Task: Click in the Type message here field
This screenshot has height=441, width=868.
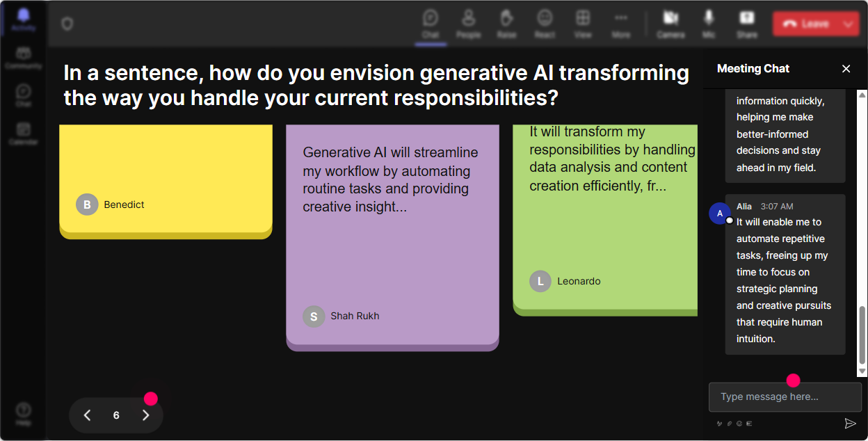Action: coord(785,397)
